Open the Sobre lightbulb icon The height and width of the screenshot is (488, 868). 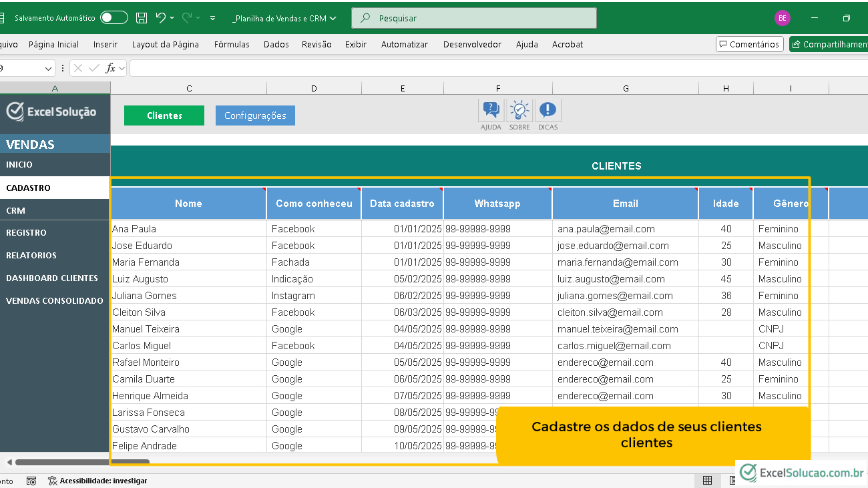coord(519,110)
